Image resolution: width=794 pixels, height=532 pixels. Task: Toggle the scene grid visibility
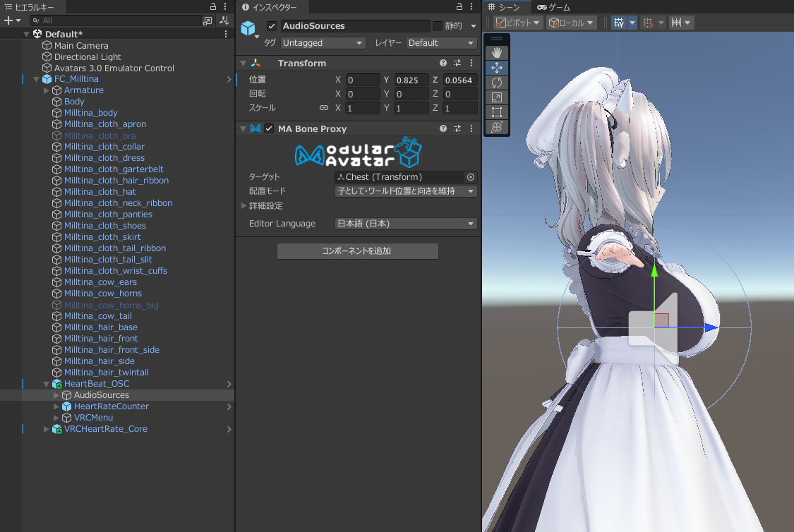click(x=619, y=23)
